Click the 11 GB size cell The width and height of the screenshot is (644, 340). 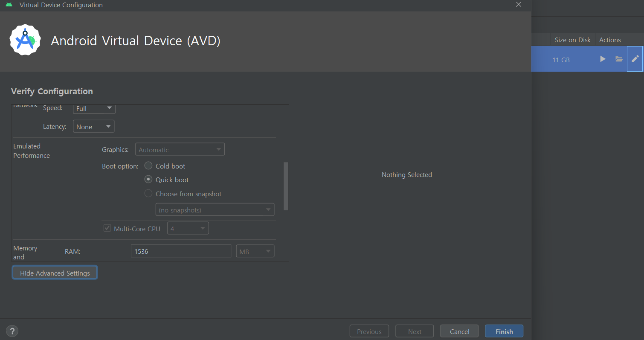click(561, 60)
